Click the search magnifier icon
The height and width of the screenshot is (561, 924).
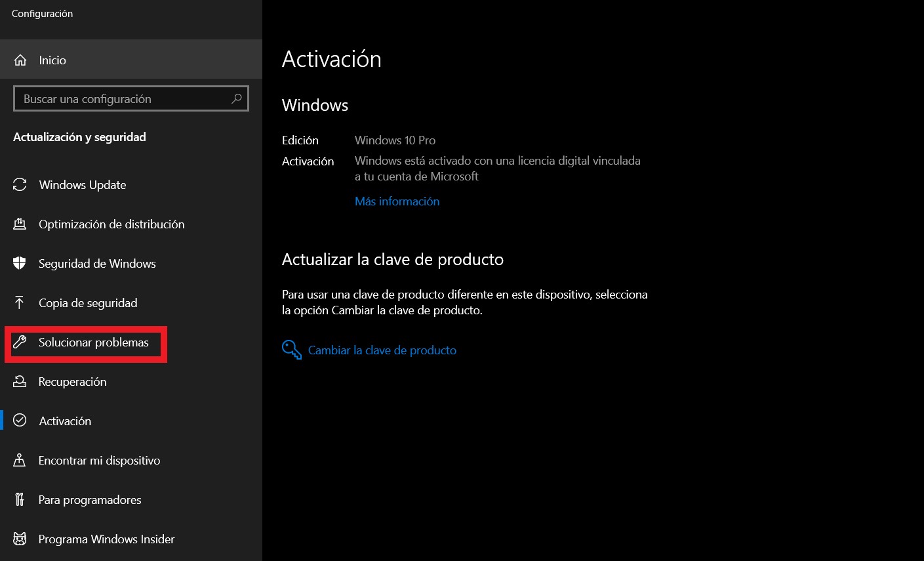click(x=237, y=98)
